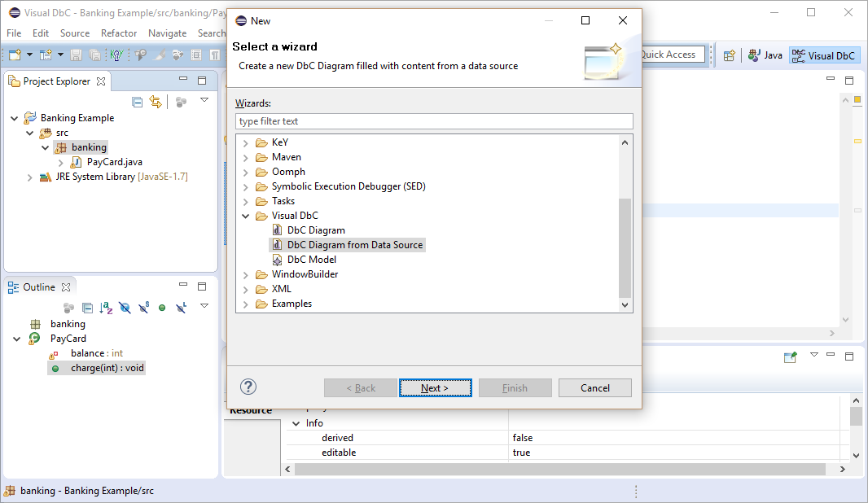This screenshot has width=868, height=503.
Task: Select the Project Explorer tab
Action: click(x=56, y=81)
